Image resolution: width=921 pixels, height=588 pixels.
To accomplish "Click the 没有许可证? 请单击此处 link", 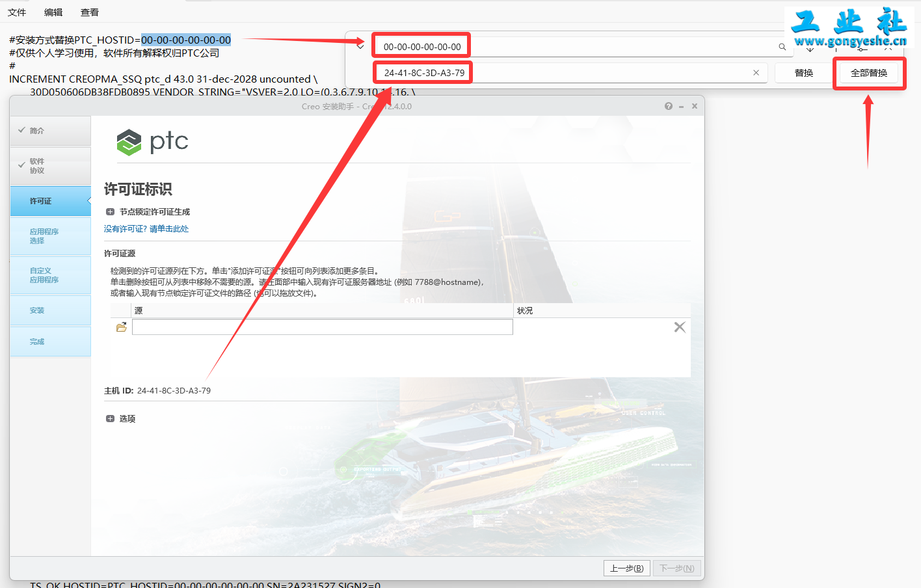I will 146,229.
